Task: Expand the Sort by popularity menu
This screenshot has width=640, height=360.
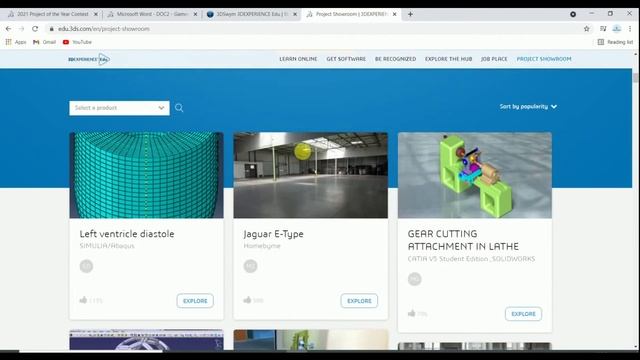Action: [528, 107]
